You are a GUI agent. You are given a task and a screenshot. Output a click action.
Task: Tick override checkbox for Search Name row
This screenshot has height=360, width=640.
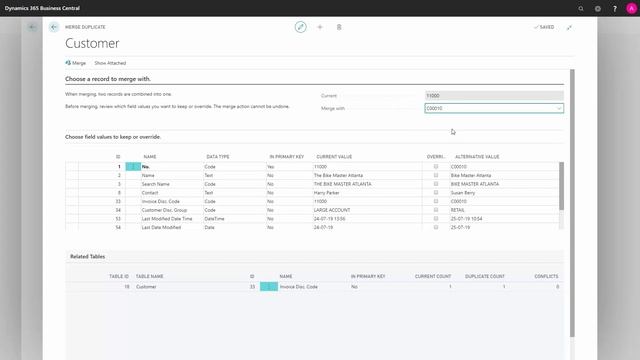pos(436,184)
